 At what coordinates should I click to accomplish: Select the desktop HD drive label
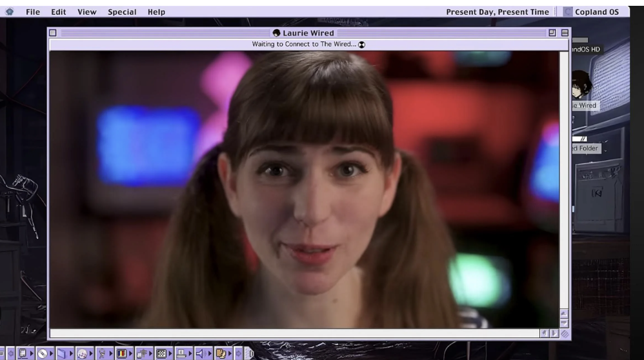(587, 49)
